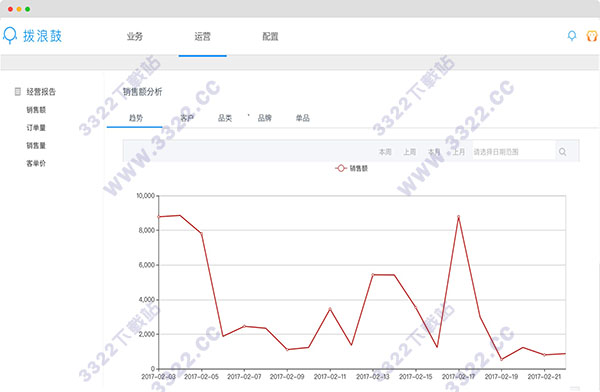Click the chart data point on 2017-02-03
600x392 pixels.
(159, 217)
